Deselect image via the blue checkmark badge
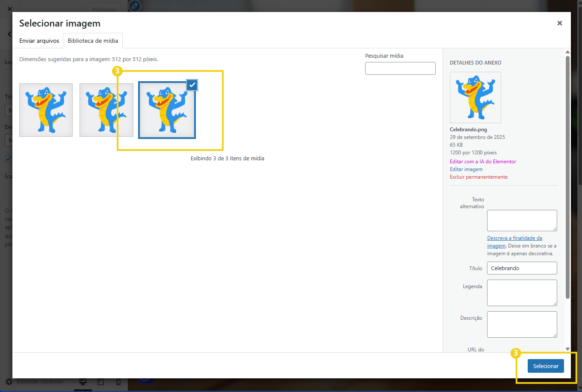The width and height of the screenshot is (582, 392). [192, 85]
